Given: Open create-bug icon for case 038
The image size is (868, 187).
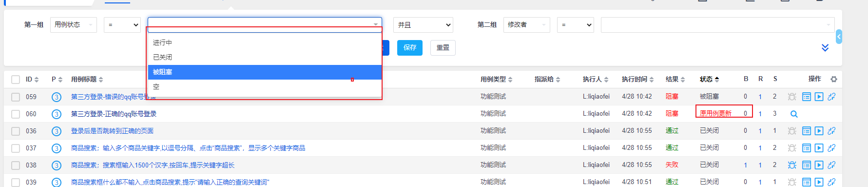Looking at the screenshot, I should click(x=792, y=165).
